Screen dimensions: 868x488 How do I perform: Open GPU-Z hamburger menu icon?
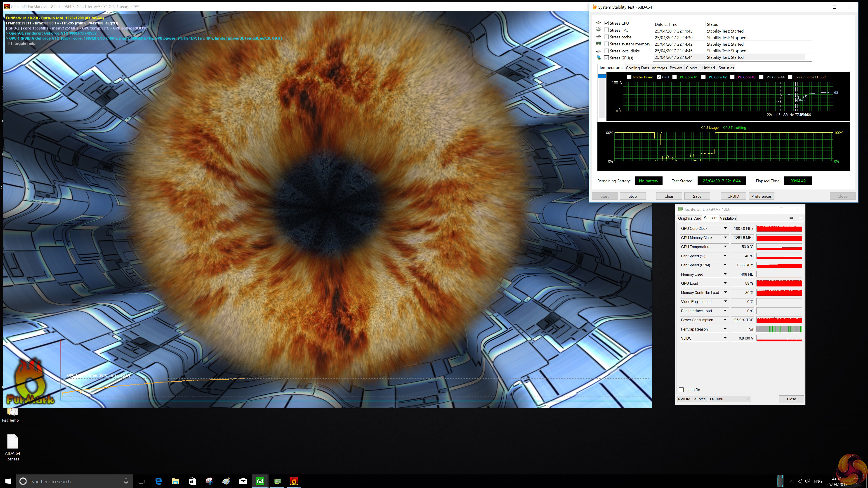click(x=800, y=218)
